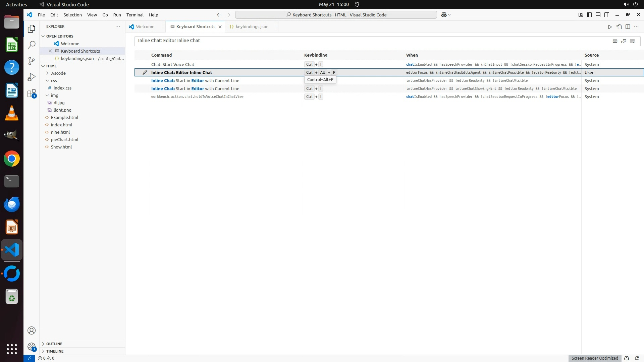The width and height of the screenshot is (644, 362).
Task: Open the Terminal menu
Action: click(135, 15)
